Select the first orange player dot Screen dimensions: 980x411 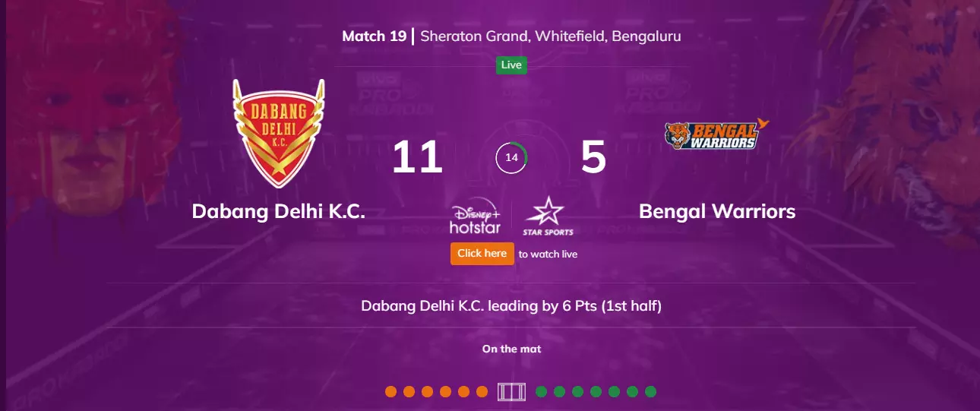(390, 392)
